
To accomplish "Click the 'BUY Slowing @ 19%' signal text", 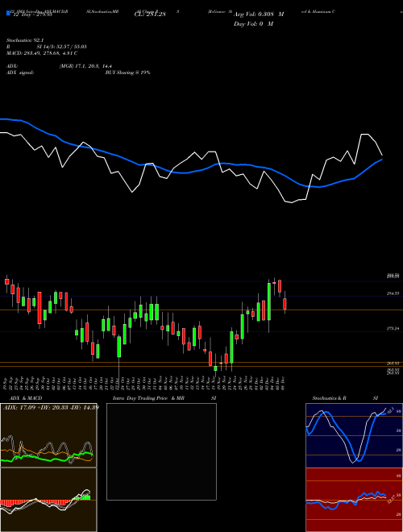I will click(127, 73).
